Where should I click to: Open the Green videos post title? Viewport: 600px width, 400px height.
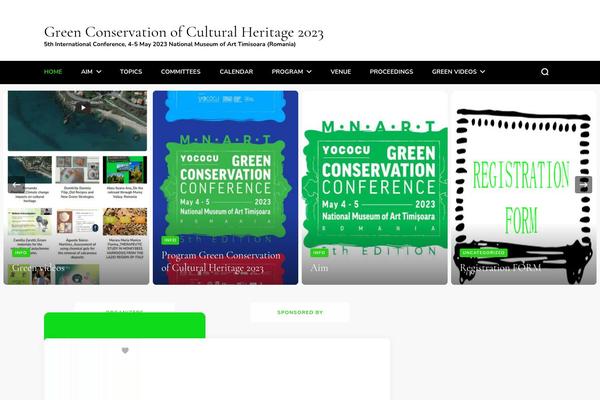point(38,268)
